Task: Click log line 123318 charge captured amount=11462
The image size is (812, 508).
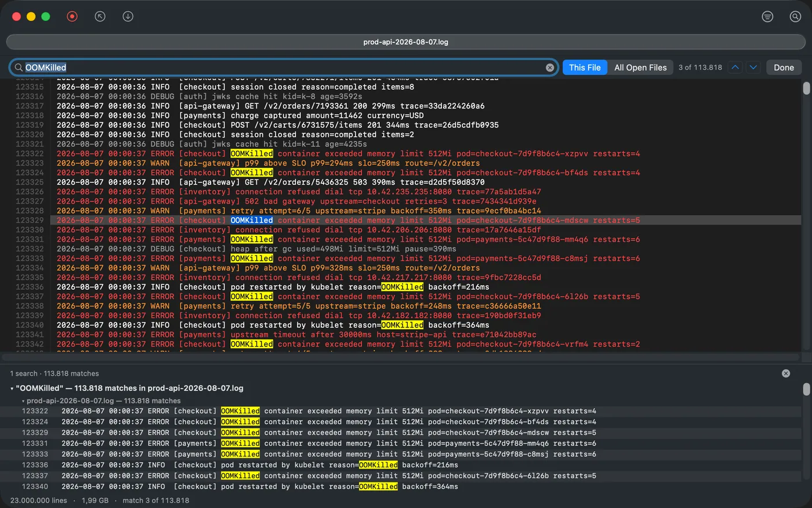Action: [x=240, y=116]
